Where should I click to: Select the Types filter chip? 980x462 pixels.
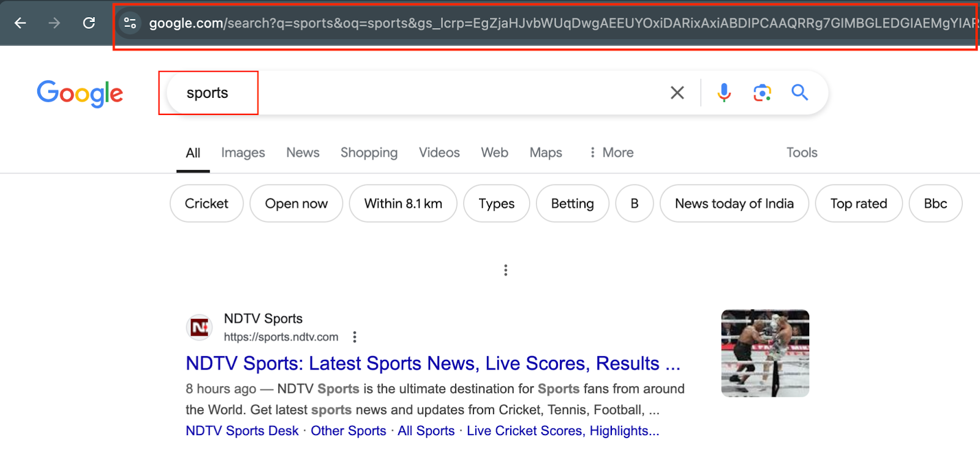click(x=497, y=204)
